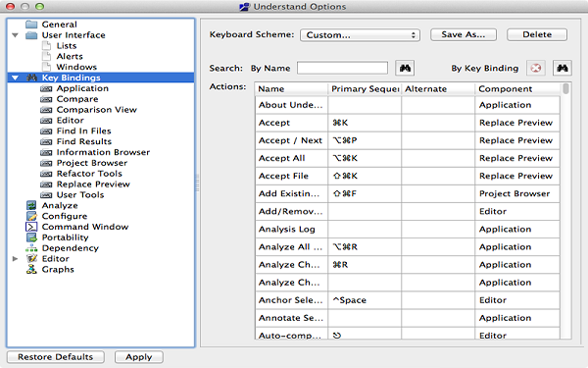Image resolution: width=588 pixels, height=368 pixels.
Task: Open the Command Window terminal icon
Action: coord(31,227)
